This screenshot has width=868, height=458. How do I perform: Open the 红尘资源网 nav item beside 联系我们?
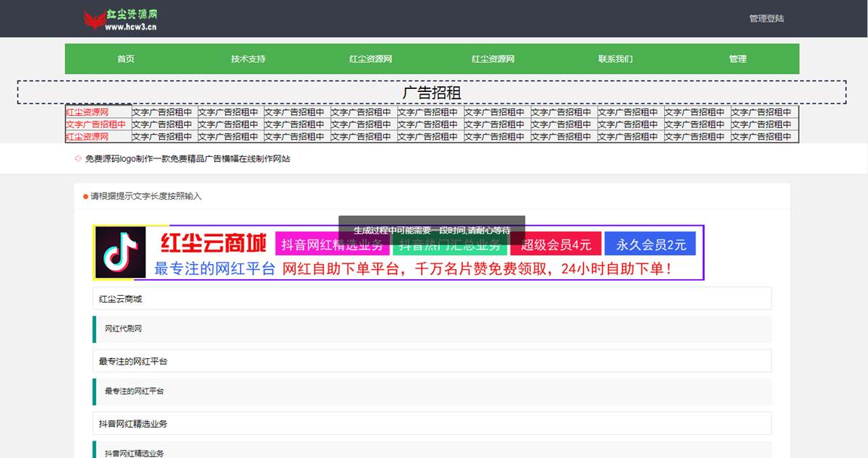pos(493,59)
